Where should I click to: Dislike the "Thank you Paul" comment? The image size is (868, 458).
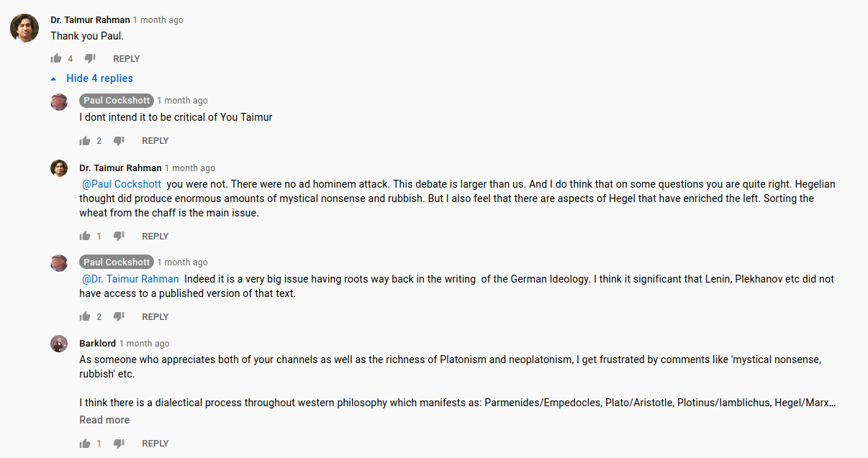(x=90, y=59)
